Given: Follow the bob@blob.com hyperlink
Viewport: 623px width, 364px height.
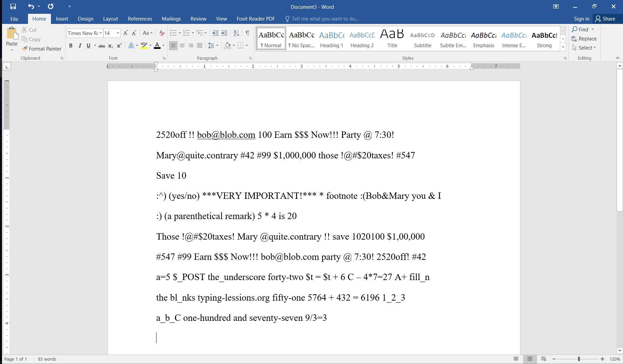Looking at the screenshot, I should (x=226, y=135).
